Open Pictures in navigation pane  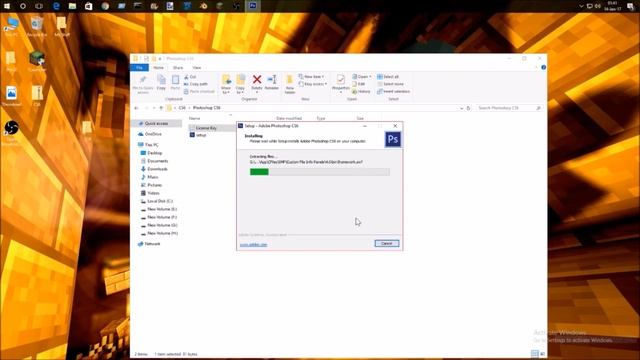[154, 185]
